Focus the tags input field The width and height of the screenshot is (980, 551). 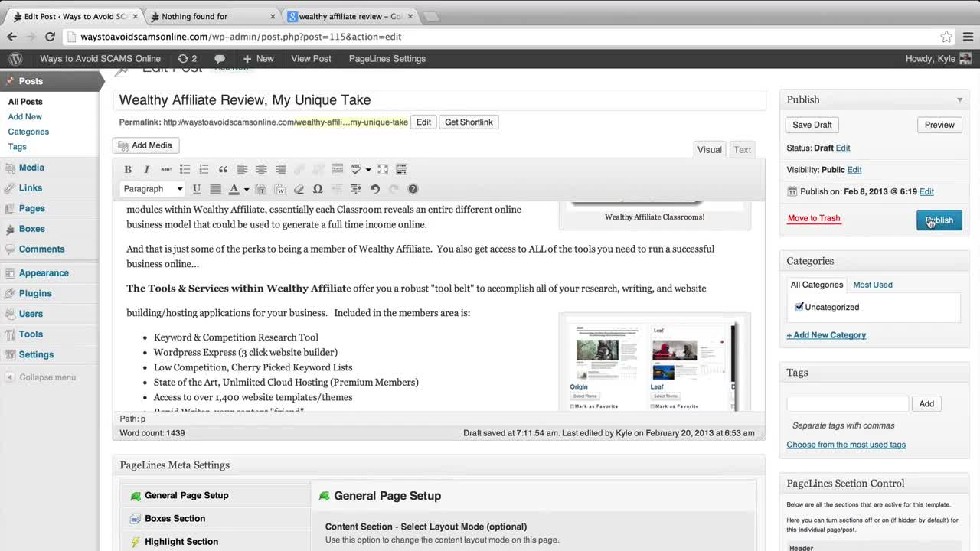(x=848, y=403)
